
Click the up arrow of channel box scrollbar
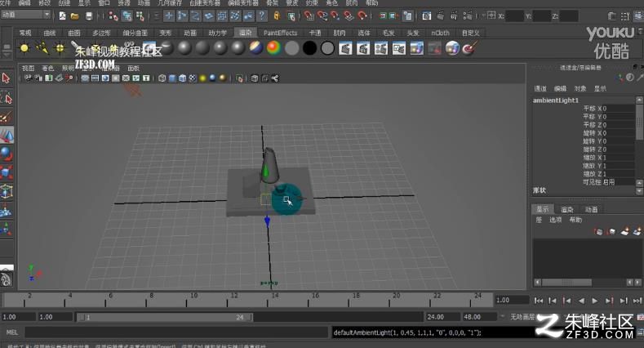639,100
